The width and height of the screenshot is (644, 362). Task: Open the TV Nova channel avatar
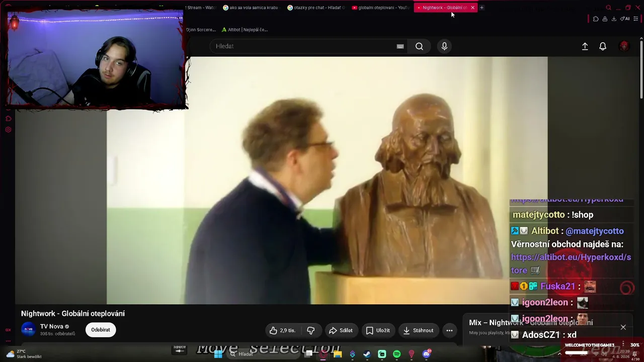point(28,329)
